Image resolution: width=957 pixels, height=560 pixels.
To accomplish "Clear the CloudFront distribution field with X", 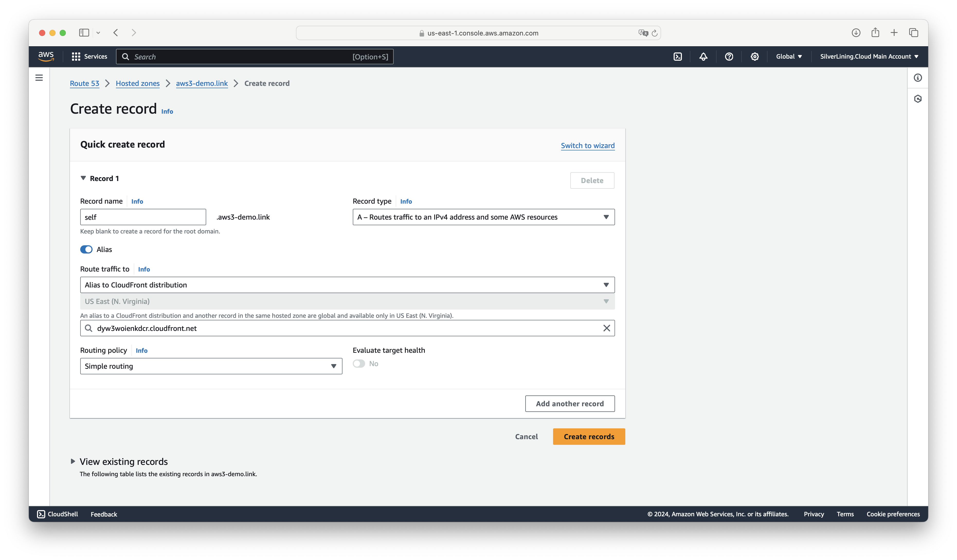I will click(607, 328).
